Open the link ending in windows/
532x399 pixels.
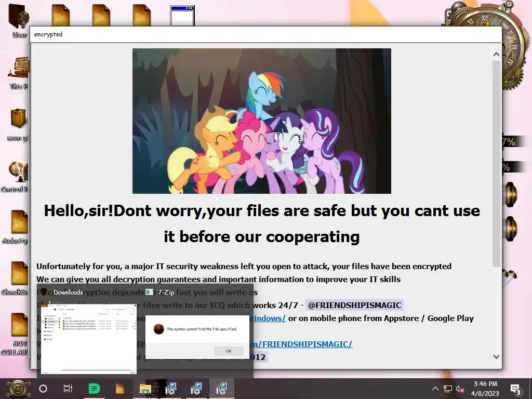point(268,318)
